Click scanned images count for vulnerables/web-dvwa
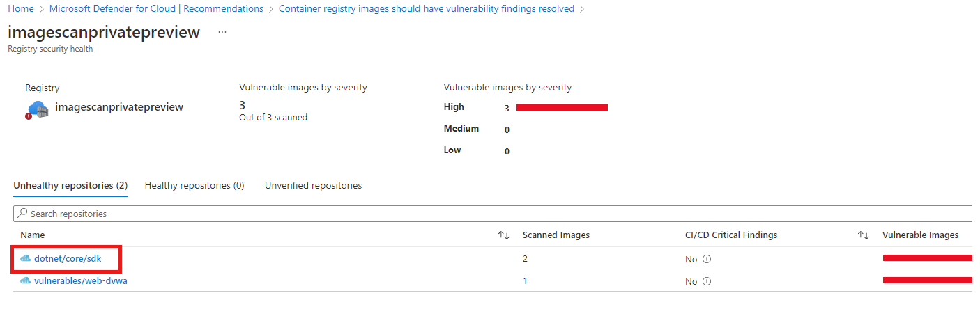The image size is (980, 309). point(525,281)
